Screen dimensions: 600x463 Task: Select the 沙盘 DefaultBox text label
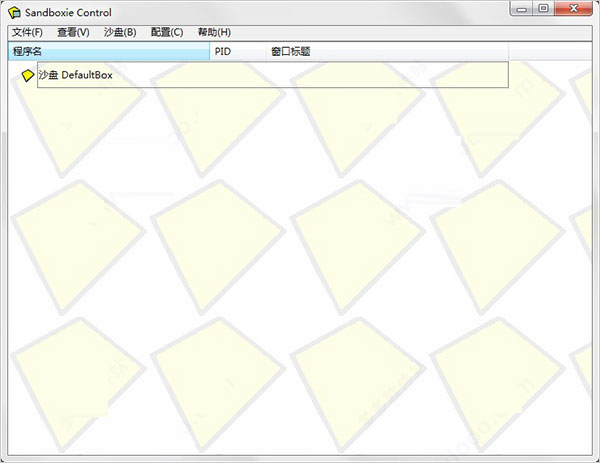point(76,76)
